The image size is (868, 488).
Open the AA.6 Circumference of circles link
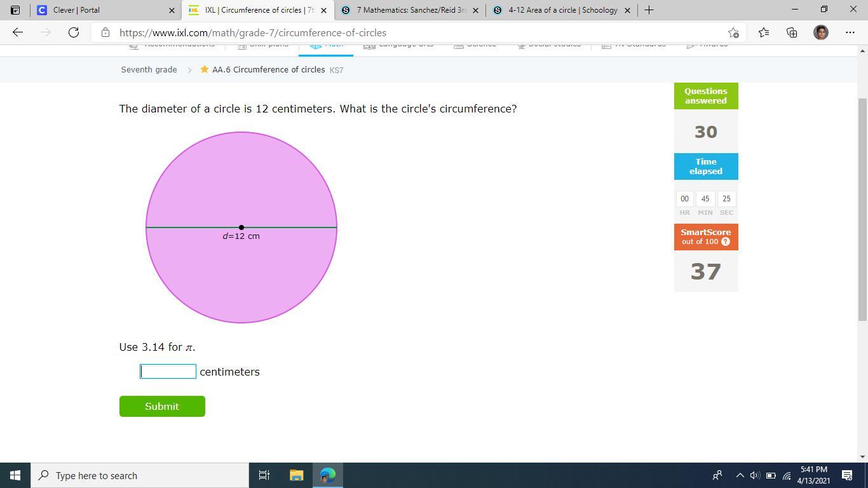coord(268,70)
